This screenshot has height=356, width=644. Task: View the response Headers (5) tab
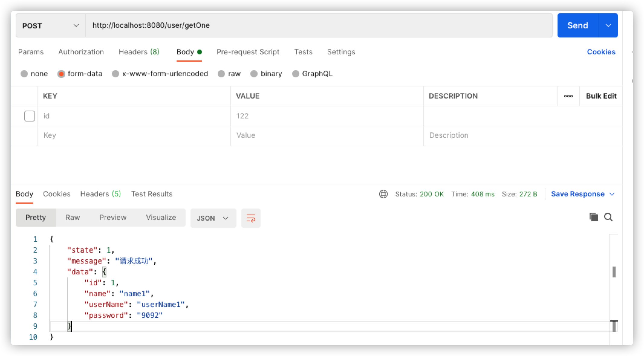click(100, 194)
